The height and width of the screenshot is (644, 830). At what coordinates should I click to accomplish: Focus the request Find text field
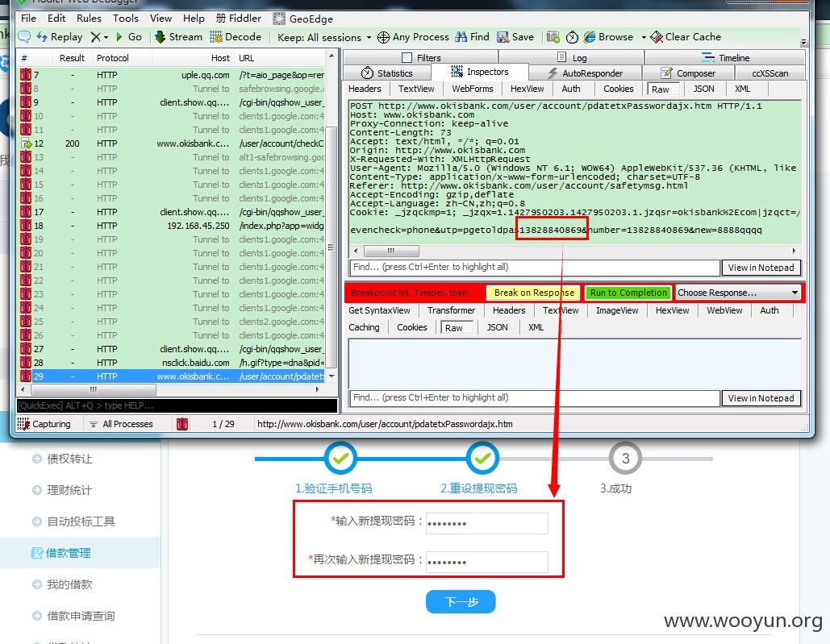point(535,267)
